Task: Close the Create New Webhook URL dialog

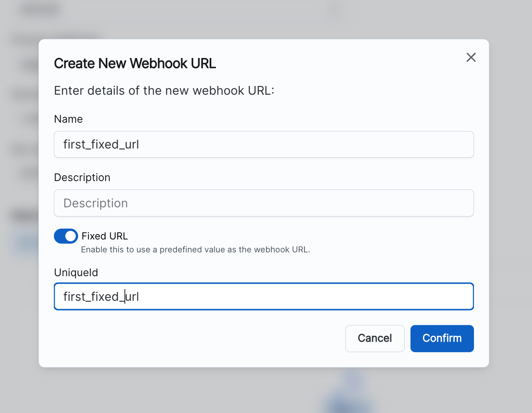Action: (x=471, y=58)
